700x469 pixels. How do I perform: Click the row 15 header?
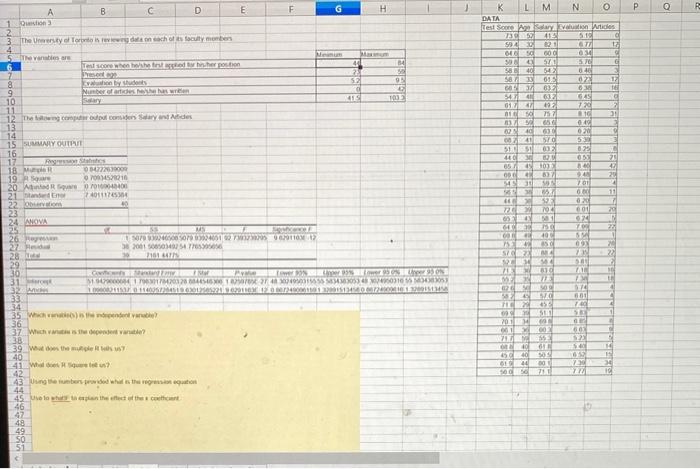(x=12, y=145)
